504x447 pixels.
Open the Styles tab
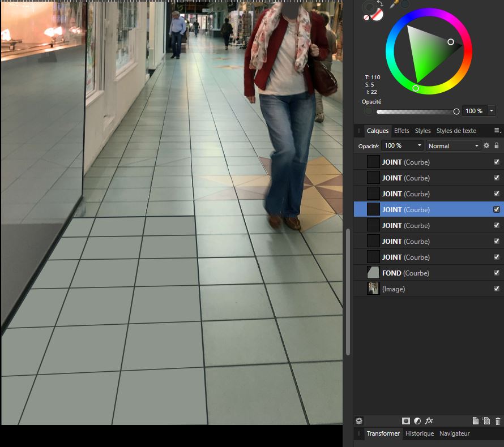point(422,131)
